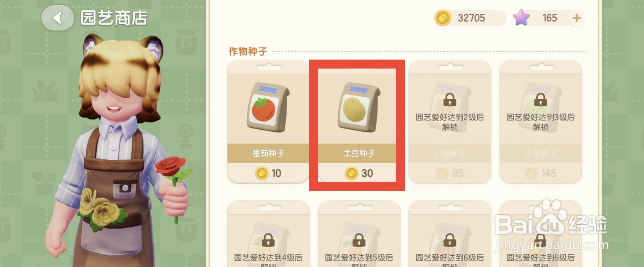Add more stars with the plus button
Image resolution: width=644 pixels, height=267 pixels.
tap(576, 18)
